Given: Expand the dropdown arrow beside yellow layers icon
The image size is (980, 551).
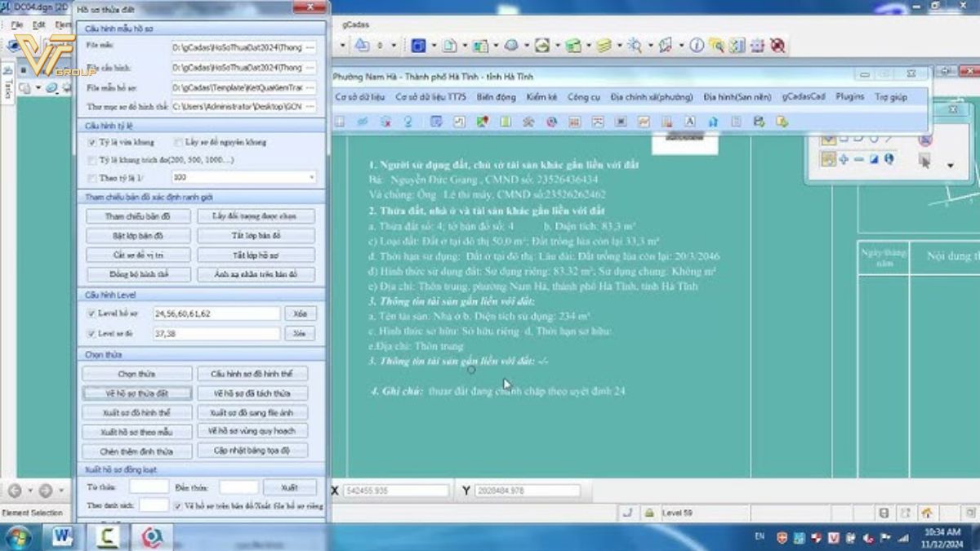Looking at the screenshot, I should 619,46.
